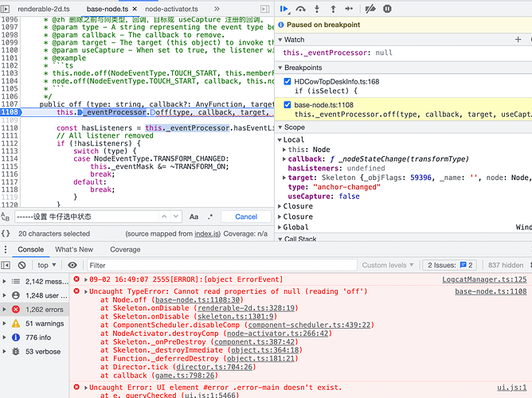Screen dimensions: 532x398
Task: Open base-node.ts:1108 console source link
Action: point(491,291)
